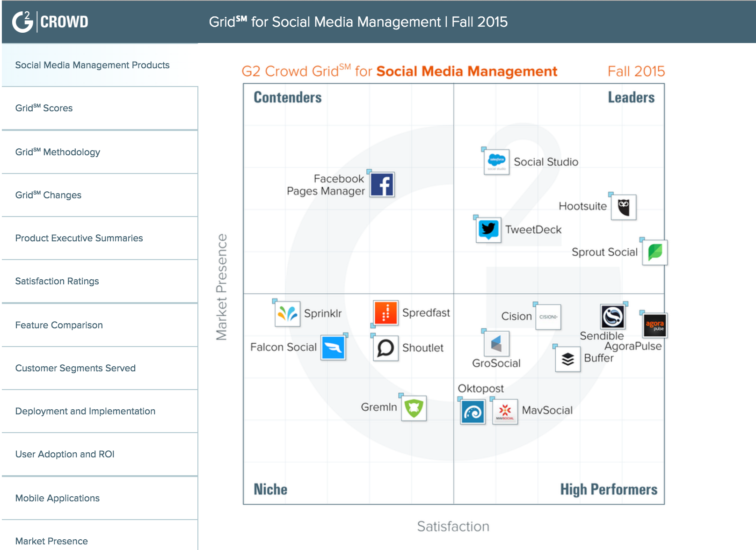Open Mobile Applications section
The image size is (756, 550).
click(x=100, y=498)
